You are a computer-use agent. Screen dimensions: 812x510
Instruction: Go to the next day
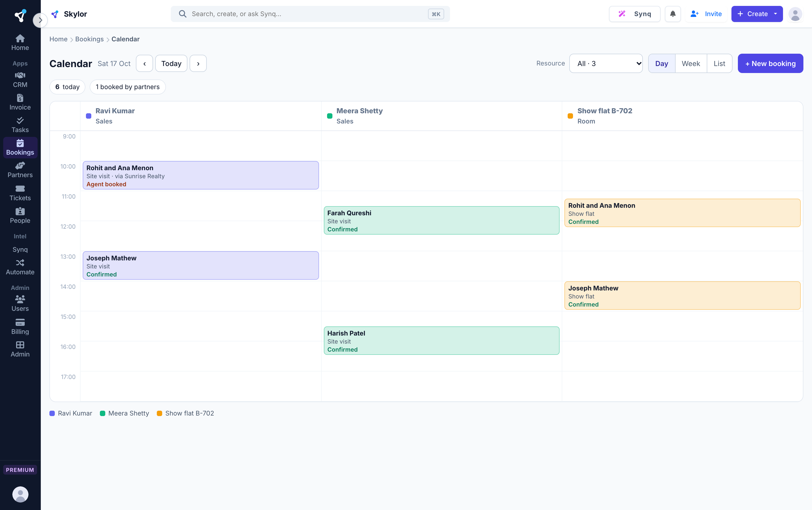(x=198, y=63)
